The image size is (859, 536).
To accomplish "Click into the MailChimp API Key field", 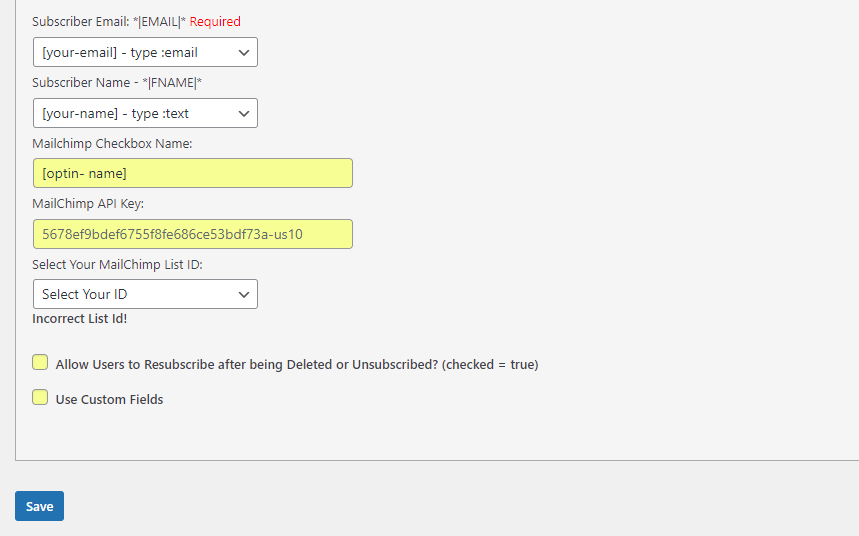I will [192, 234].
